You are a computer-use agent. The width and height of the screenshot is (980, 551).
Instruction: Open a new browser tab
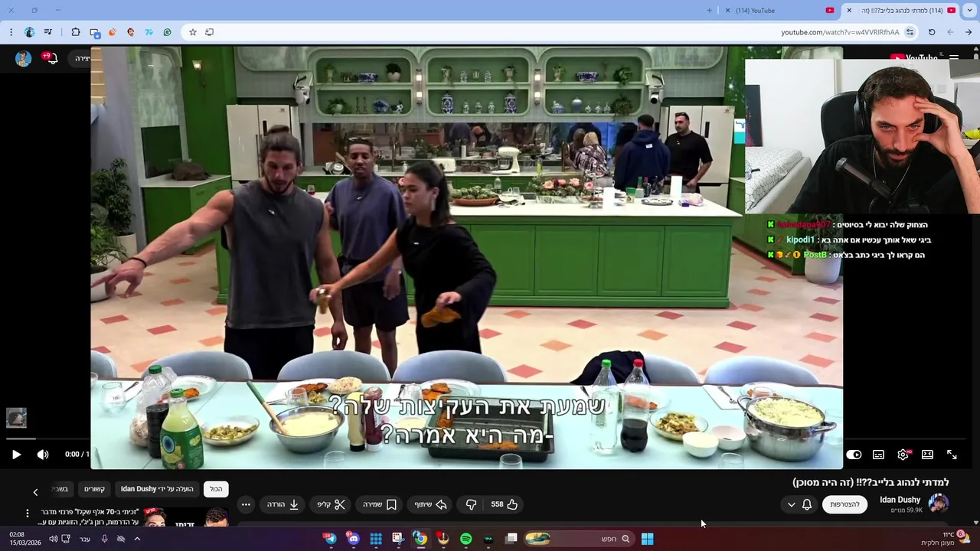coord(709,10)
